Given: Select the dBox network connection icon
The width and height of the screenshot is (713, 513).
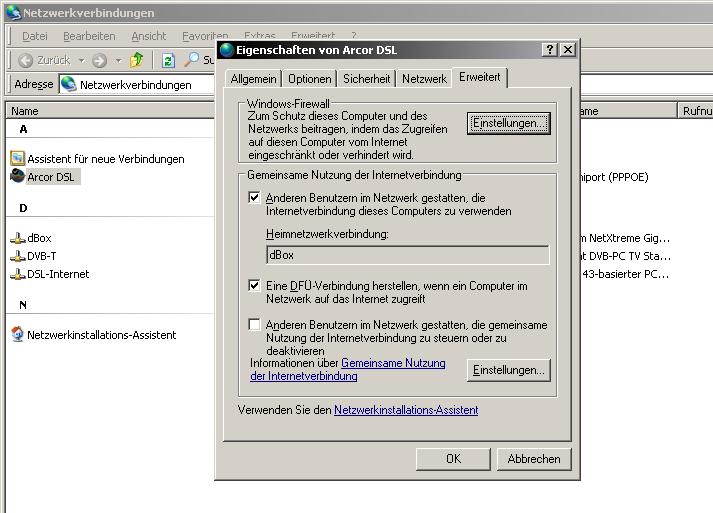Looking at the screenshot, I should point(17,238).
